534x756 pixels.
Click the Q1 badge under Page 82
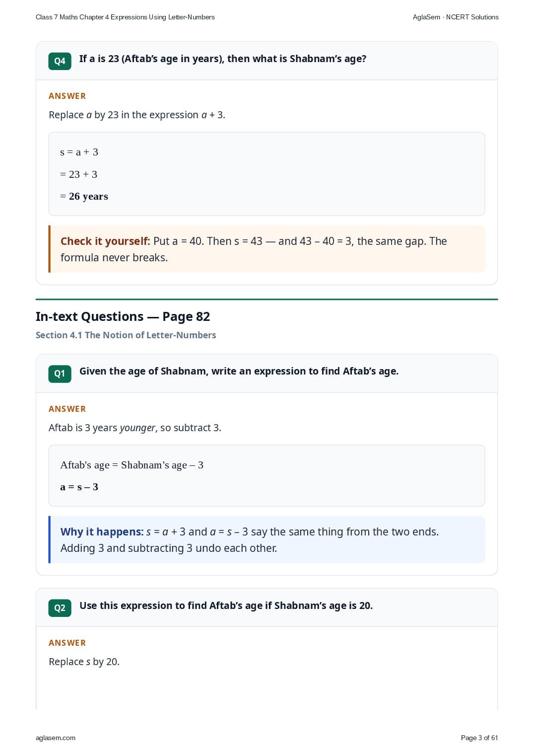click(60, 374)
